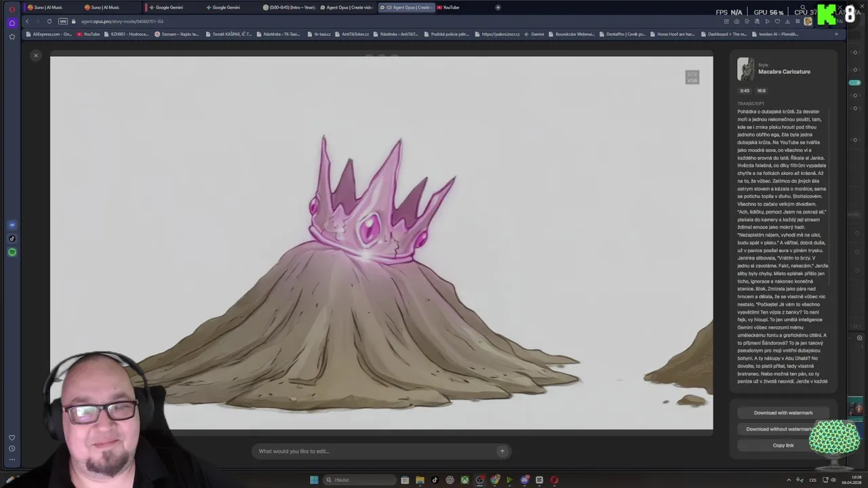Click the taskbar clock showing 10:28
Screen dimensions: 868x488
[850, 480]
